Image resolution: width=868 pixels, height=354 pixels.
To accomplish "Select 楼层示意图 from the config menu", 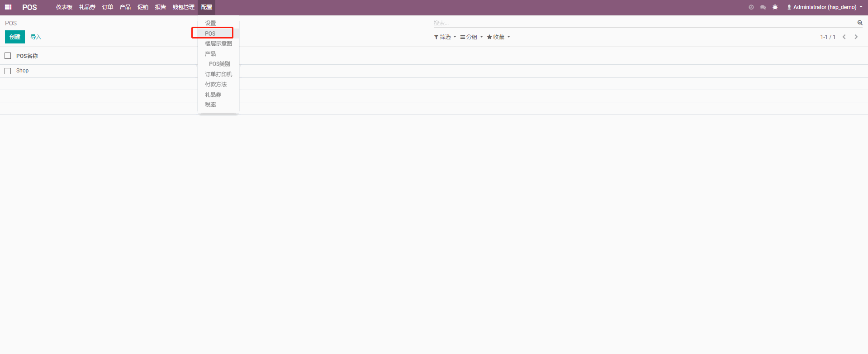I will pos(218,43).
